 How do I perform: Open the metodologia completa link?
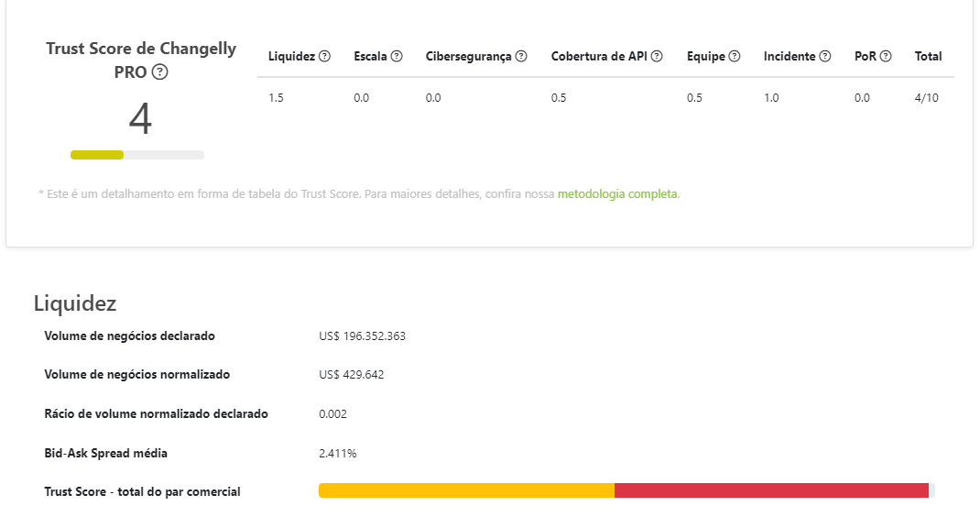point(617,194)
